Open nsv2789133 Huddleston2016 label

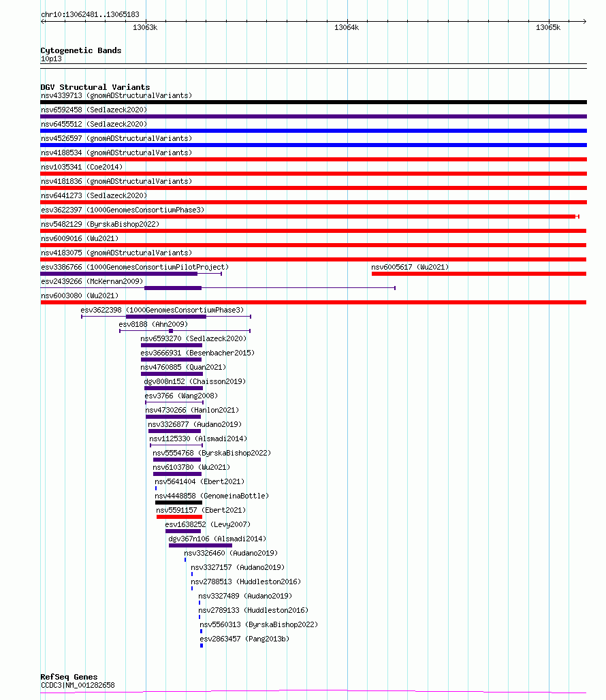tap(253, 610)
